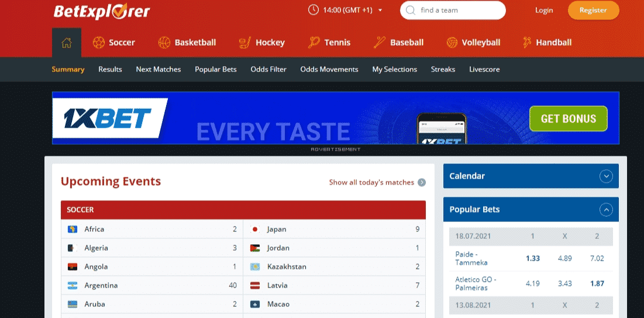Click the volleyball icon
This screenshot has width=644, height=318.
(x=452, y=42)
